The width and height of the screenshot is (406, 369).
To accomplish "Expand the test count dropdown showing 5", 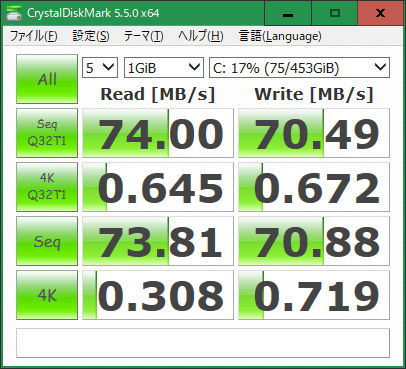I will 100,68.
